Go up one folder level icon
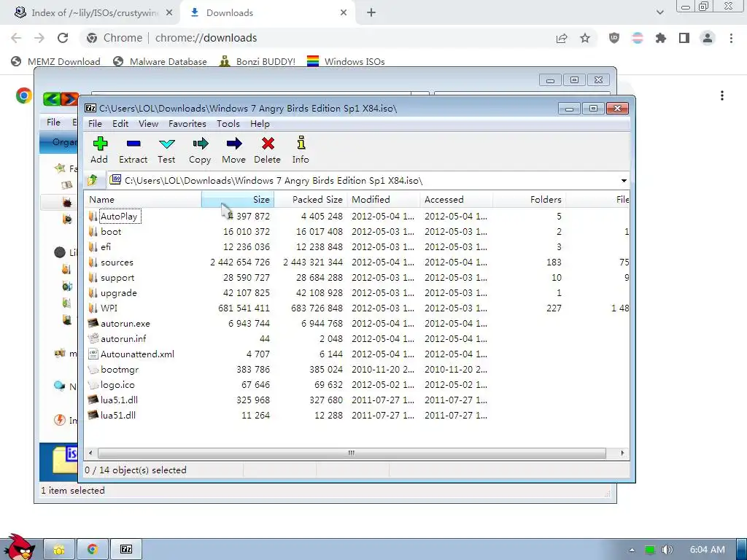 coord(93,180)
